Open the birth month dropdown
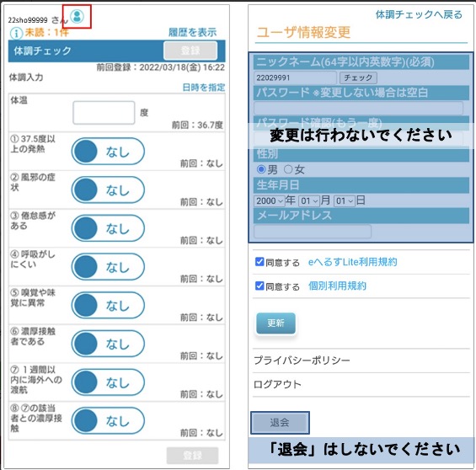Viewport: 476px width, 470px height. click(x=309, y=200)
